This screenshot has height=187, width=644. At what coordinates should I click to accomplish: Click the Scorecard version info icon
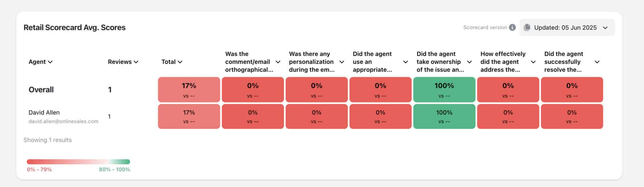(512, 28)
